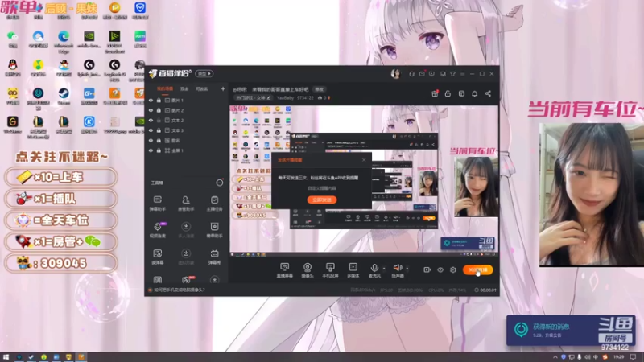Expand the microphone options arrow
Screen dimensions: 644x362
tap(384, 269)
